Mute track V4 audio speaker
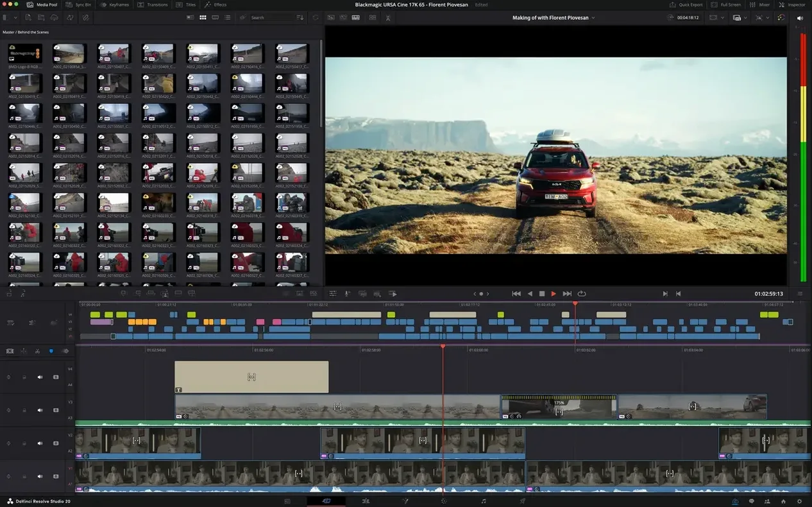 tap(40, 377)
